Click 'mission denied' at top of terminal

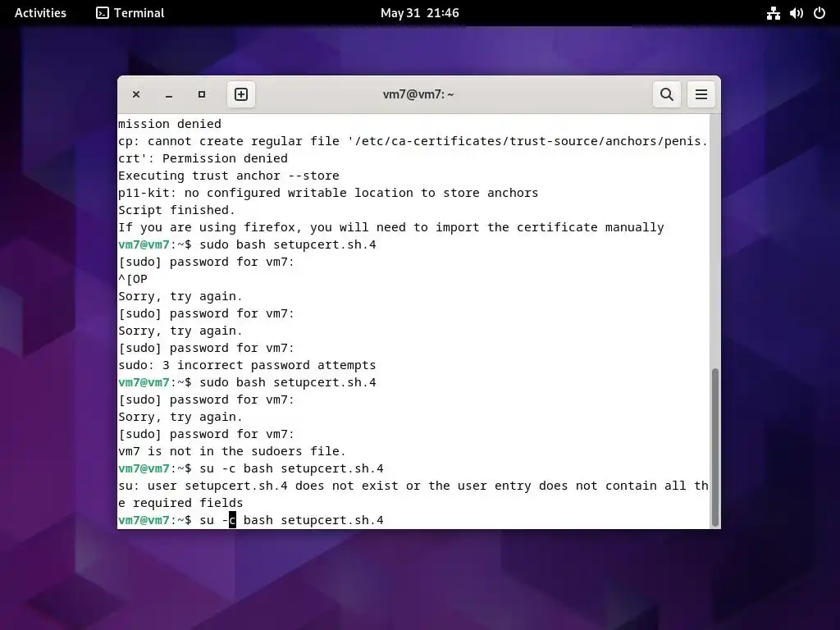point(169,124)
